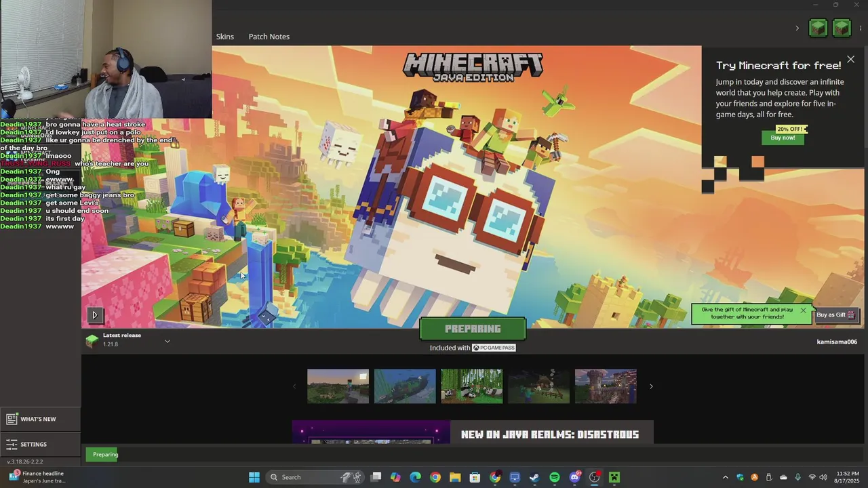868x488 pixels.
Task: Click the second green grass block icon
Action: coord(842,28)
